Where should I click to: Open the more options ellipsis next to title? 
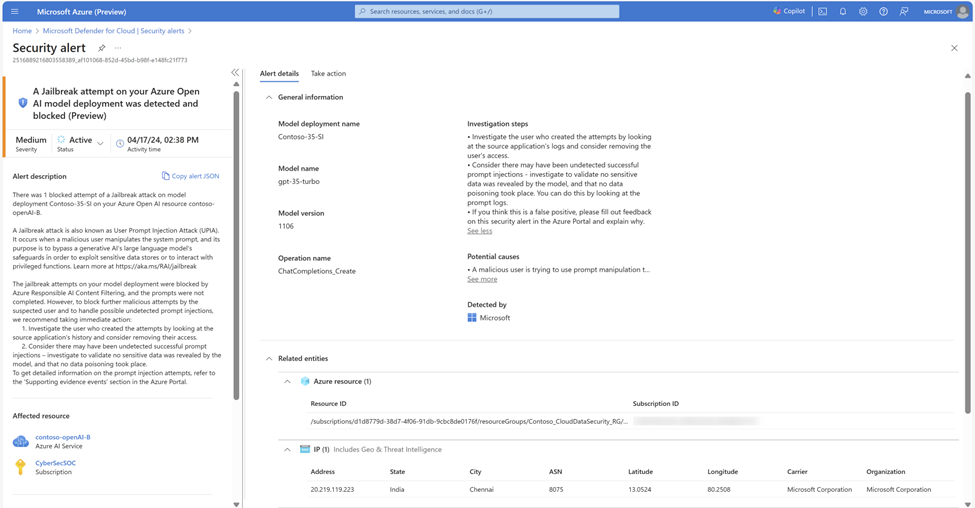[118, 48]
